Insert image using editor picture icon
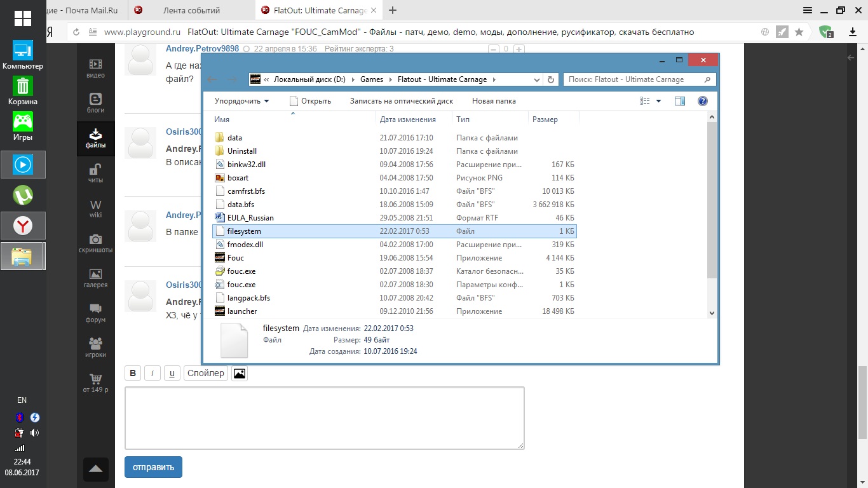This screenshot has height=488, width=868. coord(239,374)
